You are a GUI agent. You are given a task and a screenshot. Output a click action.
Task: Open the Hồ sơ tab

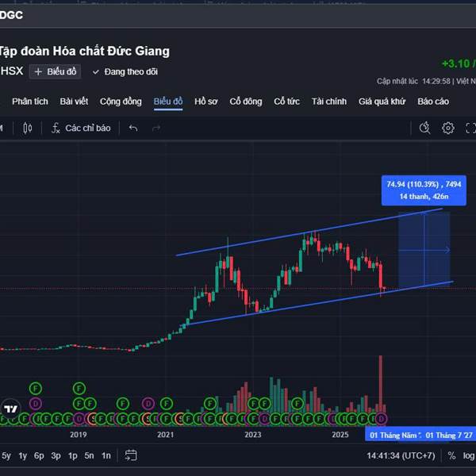pyautogui.click(x=206, y=102)
